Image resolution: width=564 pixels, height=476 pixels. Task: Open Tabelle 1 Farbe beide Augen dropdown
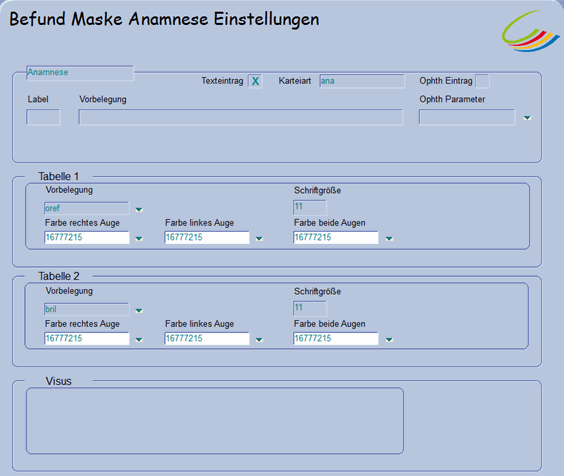pos(389,239)
